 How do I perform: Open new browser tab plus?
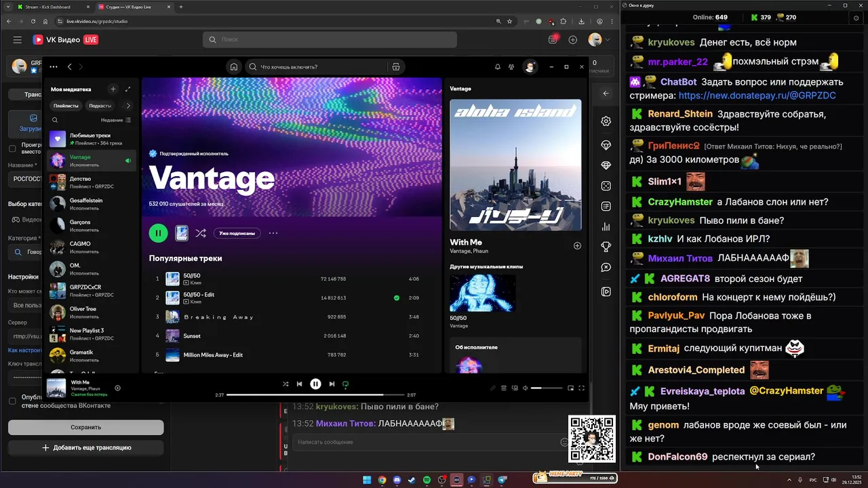point(181,7)
